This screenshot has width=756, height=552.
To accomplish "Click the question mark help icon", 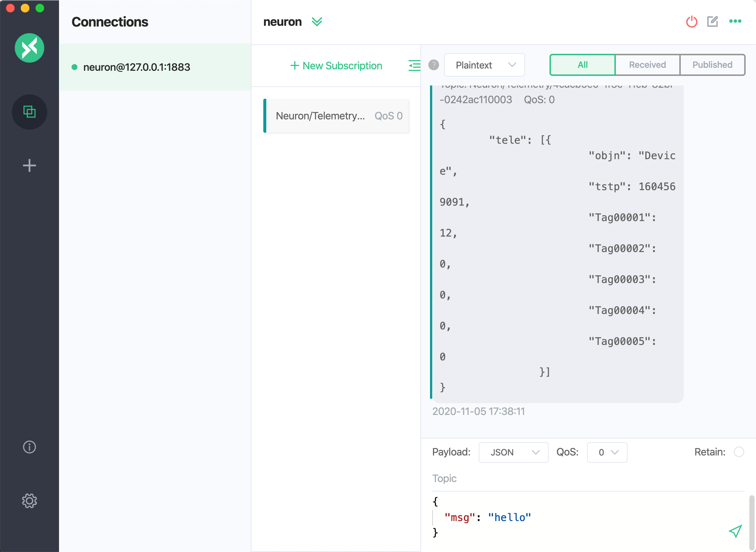I will point(434,65).
